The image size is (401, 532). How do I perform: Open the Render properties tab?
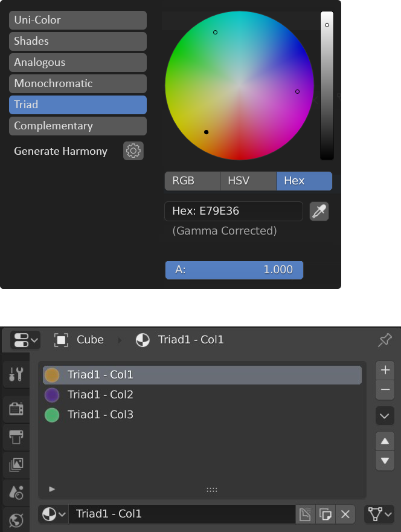click(x=16, y=409)
